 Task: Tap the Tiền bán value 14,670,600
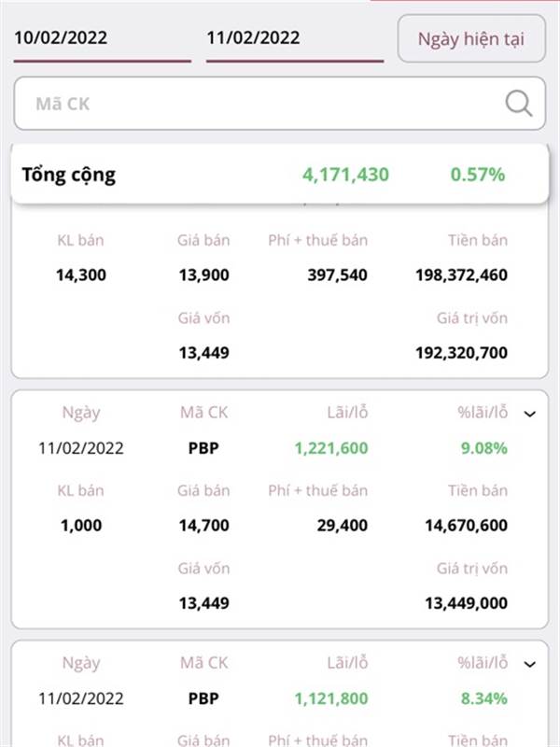pos(466,526)
